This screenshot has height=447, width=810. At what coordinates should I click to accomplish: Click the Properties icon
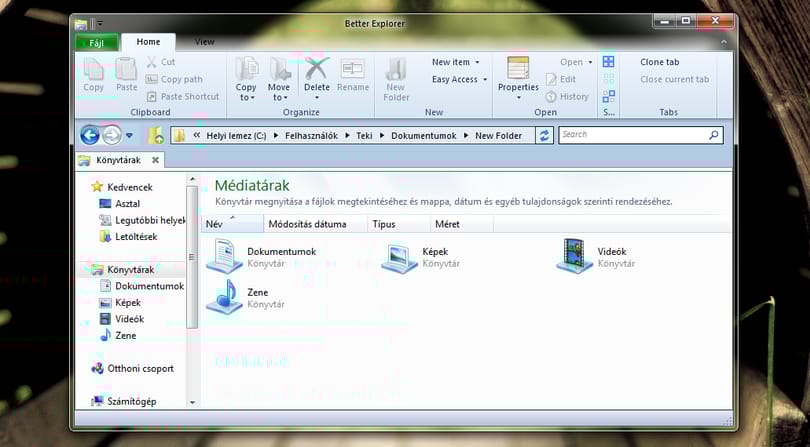[x=518, y=68]
